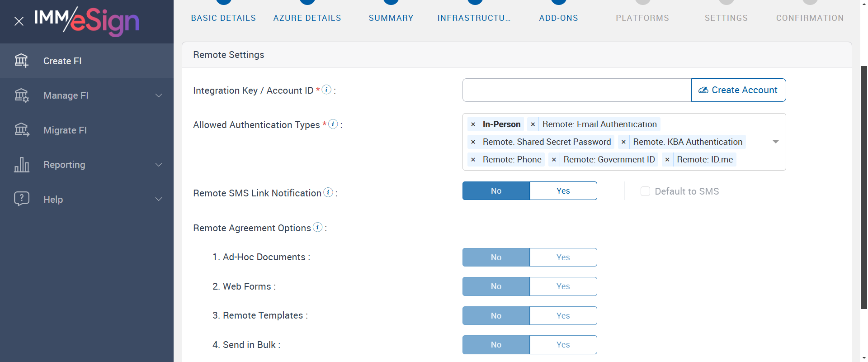The image size is (868, 362).
Task: Set Remote SMS Link Notification to Yes
Action: coord(563,191)
